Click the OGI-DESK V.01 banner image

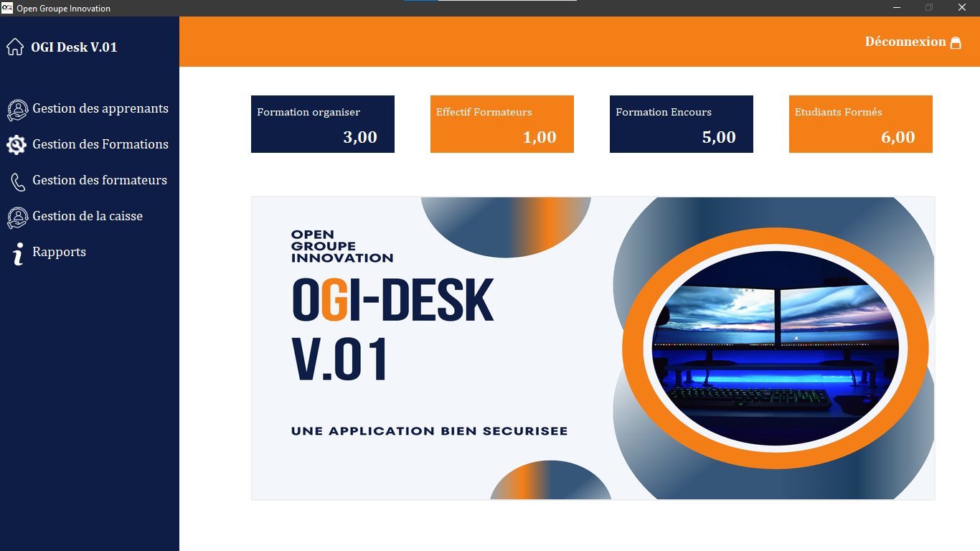593,348
